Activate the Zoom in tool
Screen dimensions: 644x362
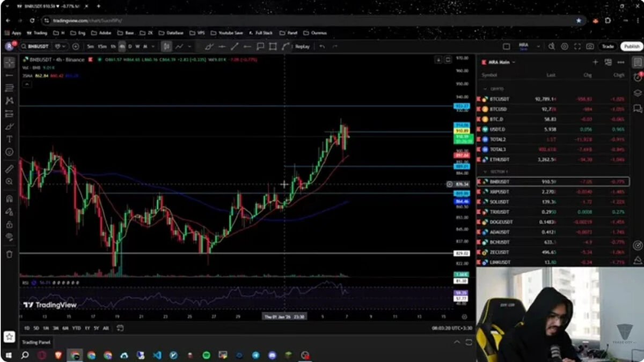(9, 182)
